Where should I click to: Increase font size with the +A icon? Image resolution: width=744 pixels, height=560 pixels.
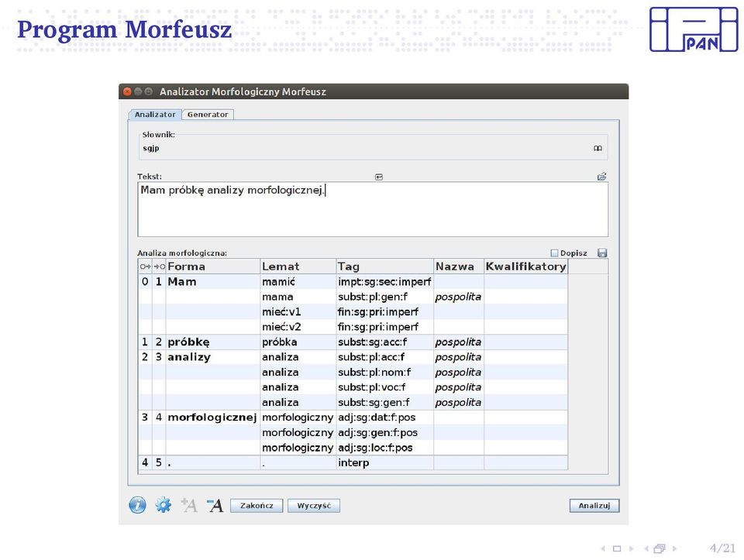pos(189,505)
